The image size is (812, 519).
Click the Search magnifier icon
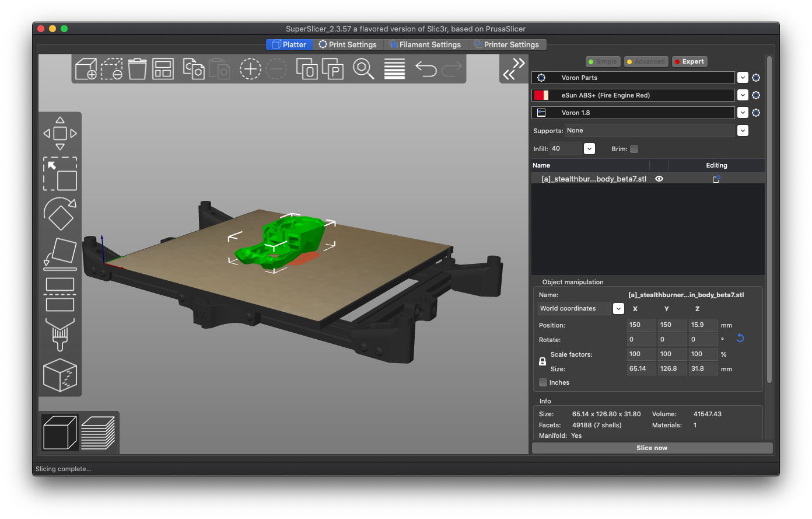click(363, 69)
